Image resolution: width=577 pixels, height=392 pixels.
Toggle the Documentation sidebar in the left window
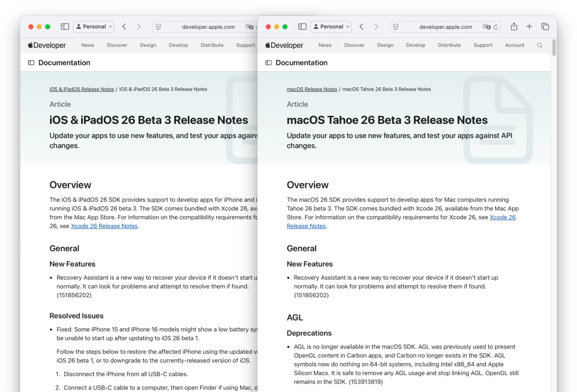coord(31,63)
